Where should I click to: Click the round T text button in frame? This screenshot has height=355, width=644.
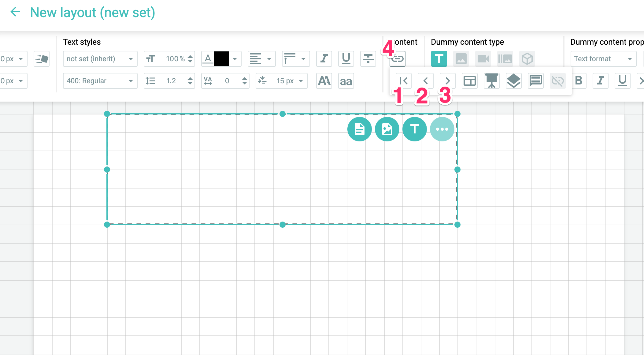(x=414, y=129)
